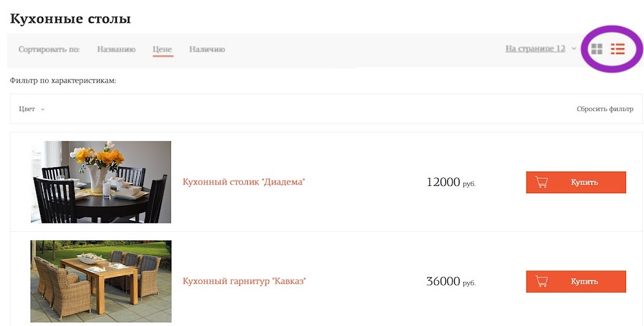Open the На странице 12 dropdown
Screen dimensions: 644x326
pos(535,48)
